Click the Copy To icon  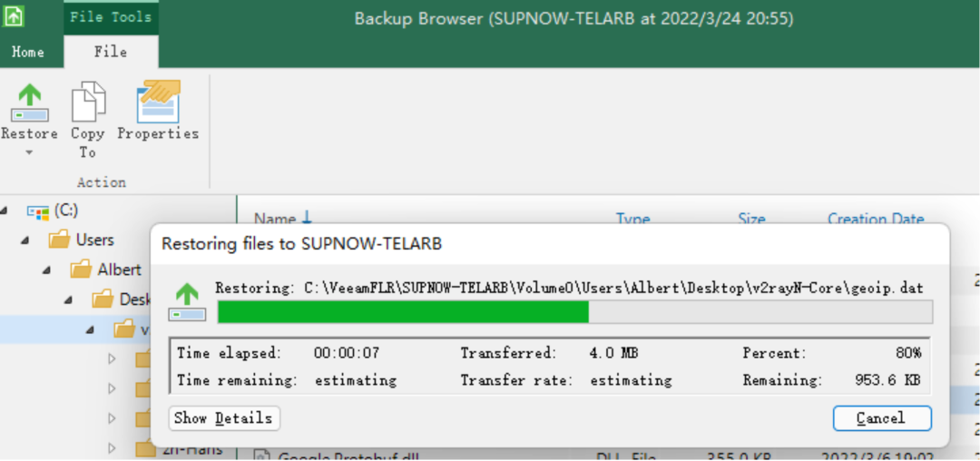(87, 102)
